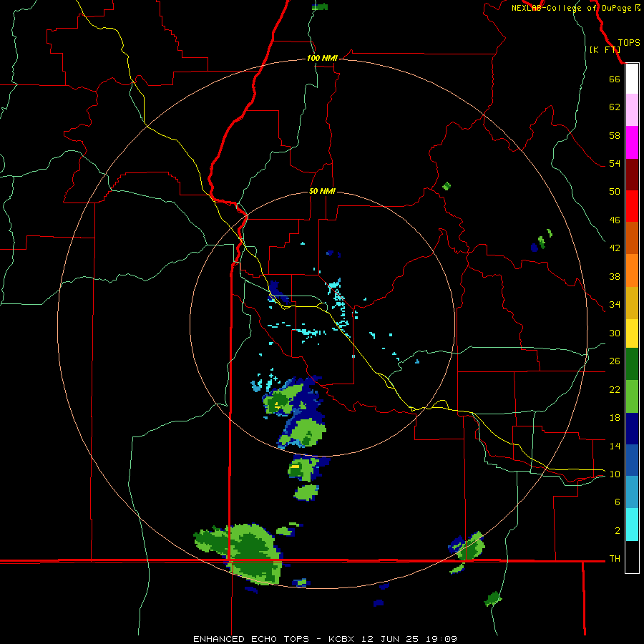Image resolution: width=644 pixels, height=644 pixels.
Task: Click the white 66 K FT legend swatch
Action: click(x=632, y=79)
